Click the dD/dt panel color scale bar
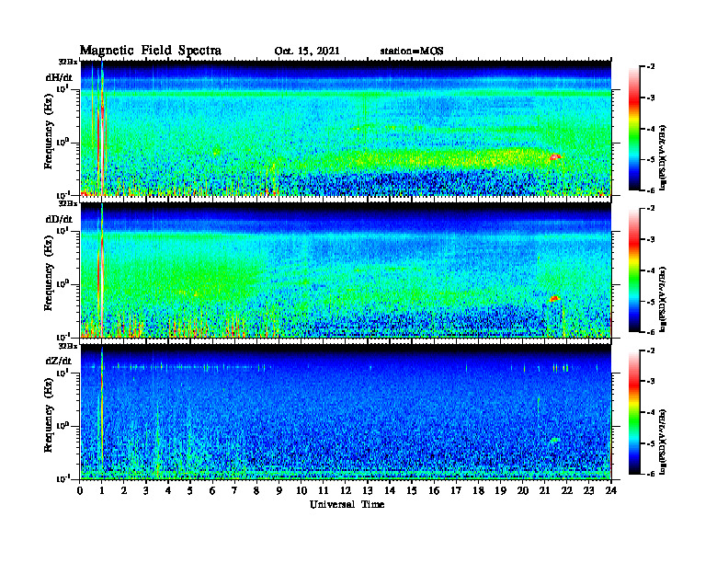The image size is (728, 563). pyautogui.click(x=634, y=270)
